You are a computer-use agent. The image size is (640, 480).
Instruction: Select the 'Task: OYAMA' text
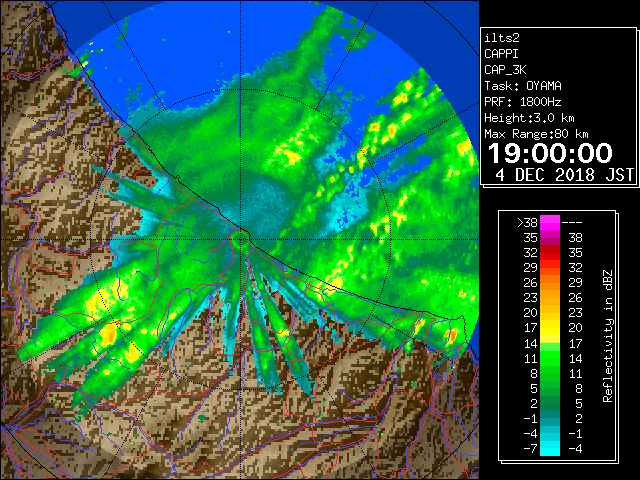523,86
